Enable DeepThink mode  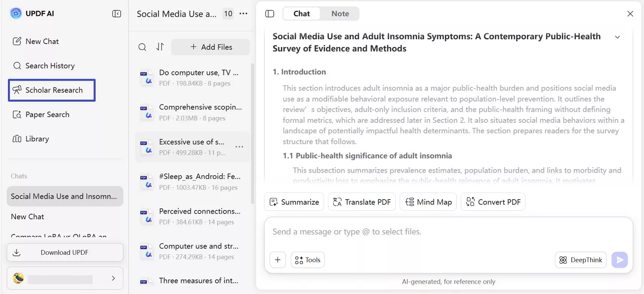581,259
